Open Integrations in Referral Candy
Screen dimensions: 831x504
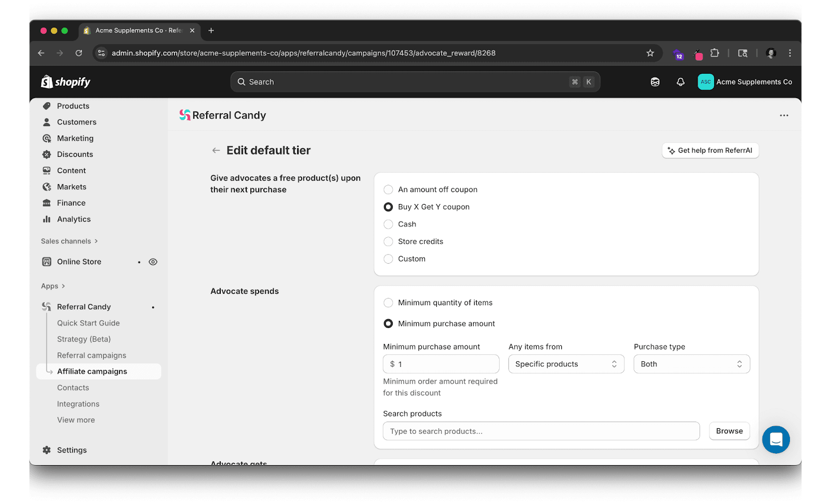(x=78, y=404)
